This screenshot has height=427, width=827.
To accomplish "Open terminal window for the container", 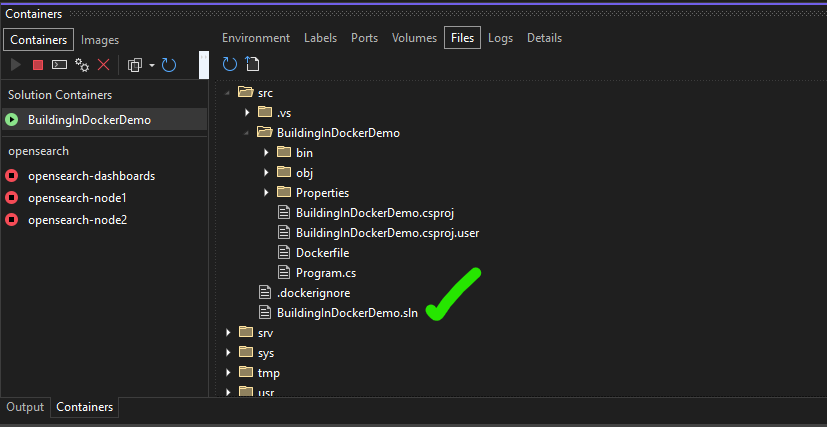I will 59,65.
